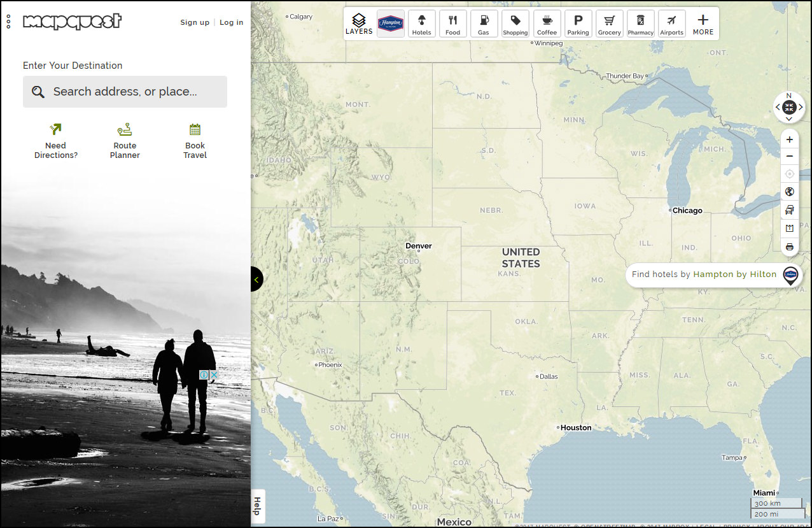812x528 pixels.
Task: Open the Help tab
Action: coord(258,506)
